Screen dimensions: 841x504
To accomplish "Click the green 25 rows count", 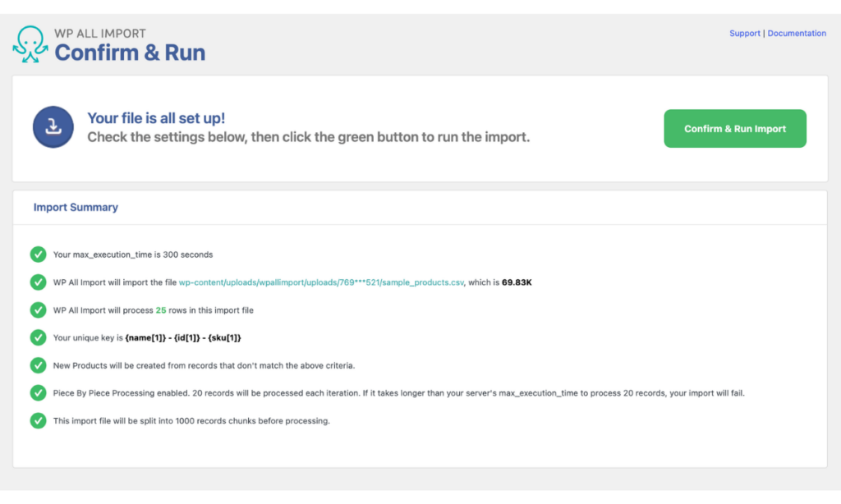I will [161, 310].
